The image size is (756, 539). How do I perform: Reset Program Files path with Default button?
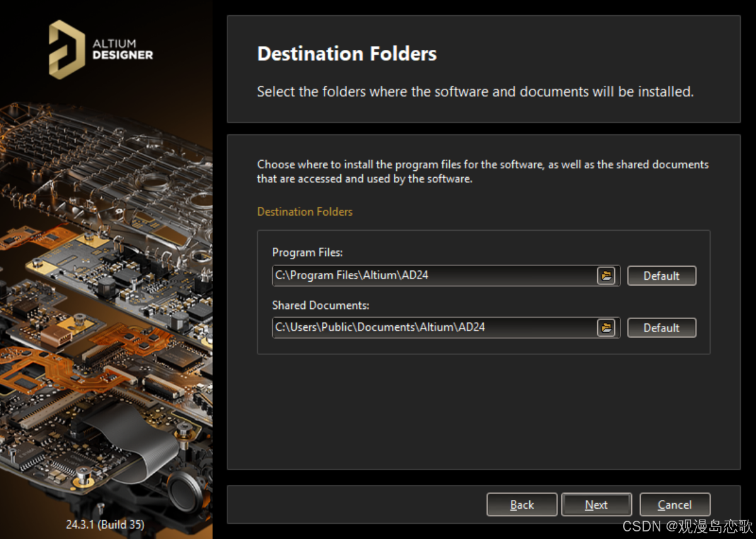[x=661, y=275]
